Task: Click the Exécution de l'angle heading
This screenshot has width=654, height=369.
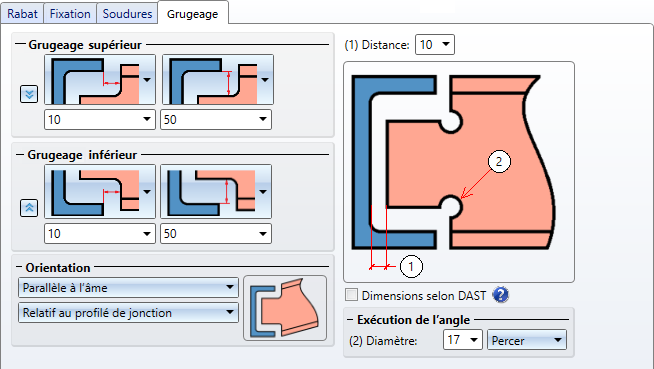Action: (x=413, y=320)
